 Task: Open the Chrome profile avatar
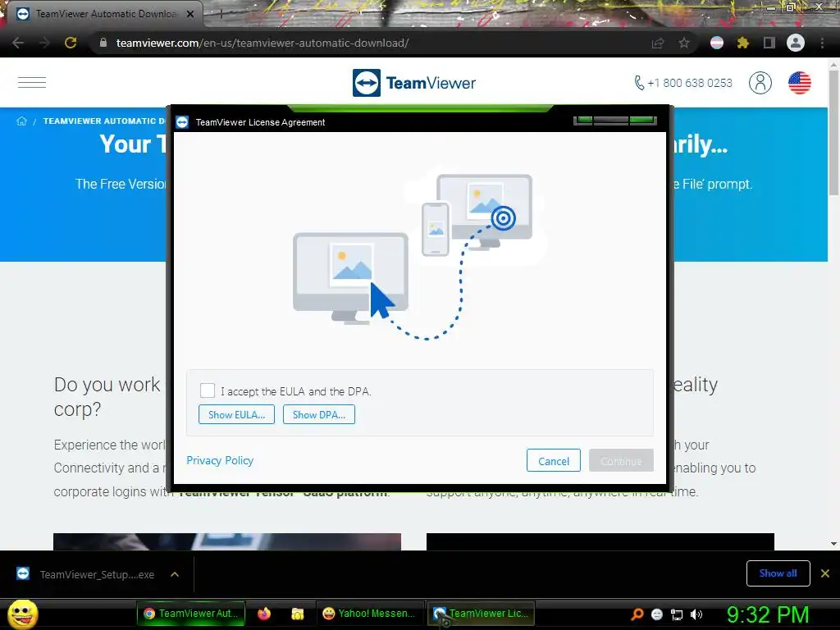(x=796, y=43)
